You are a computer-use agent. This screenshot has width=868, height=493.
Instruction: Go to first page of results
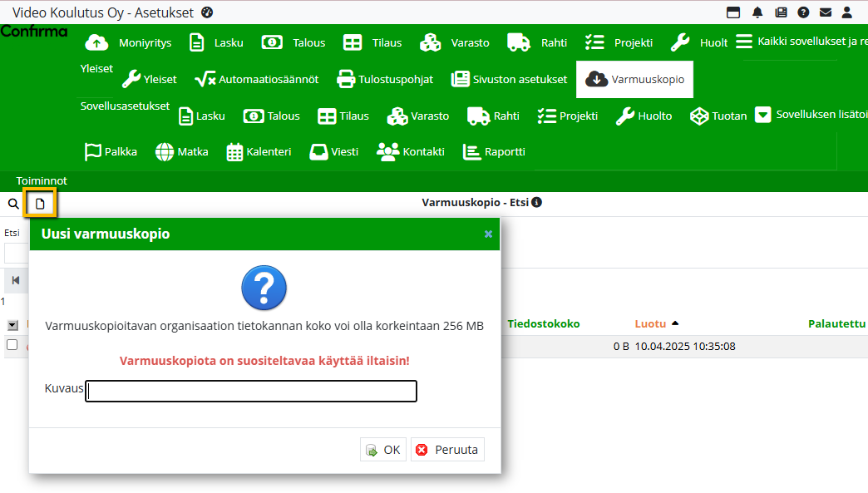tap(16, 280)
